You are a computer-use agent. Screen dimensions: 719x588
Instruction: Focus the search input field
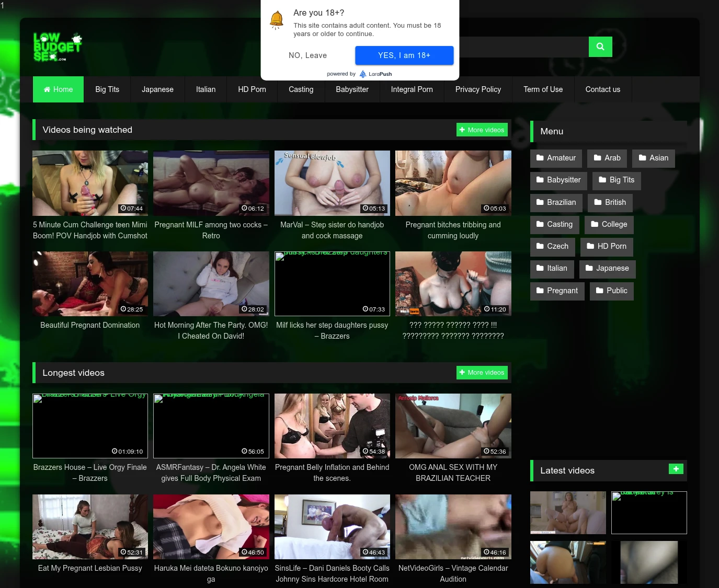[523, 47]
